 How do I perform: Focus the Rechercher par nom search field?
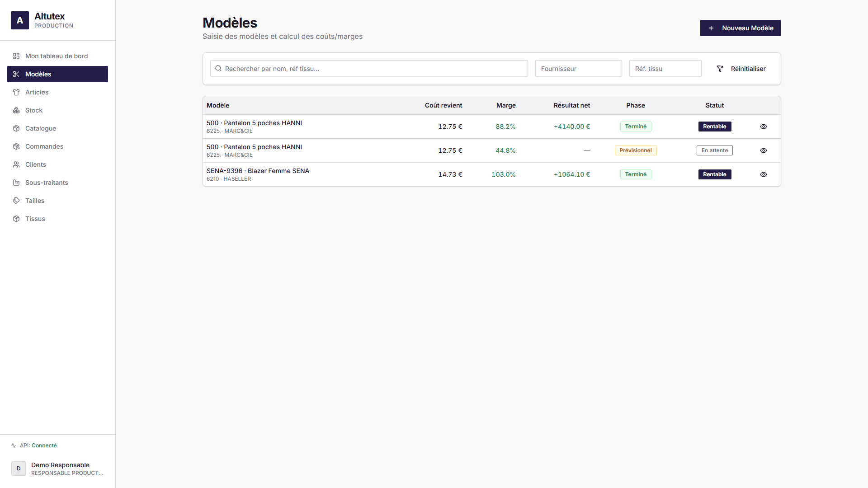point(369,68)
